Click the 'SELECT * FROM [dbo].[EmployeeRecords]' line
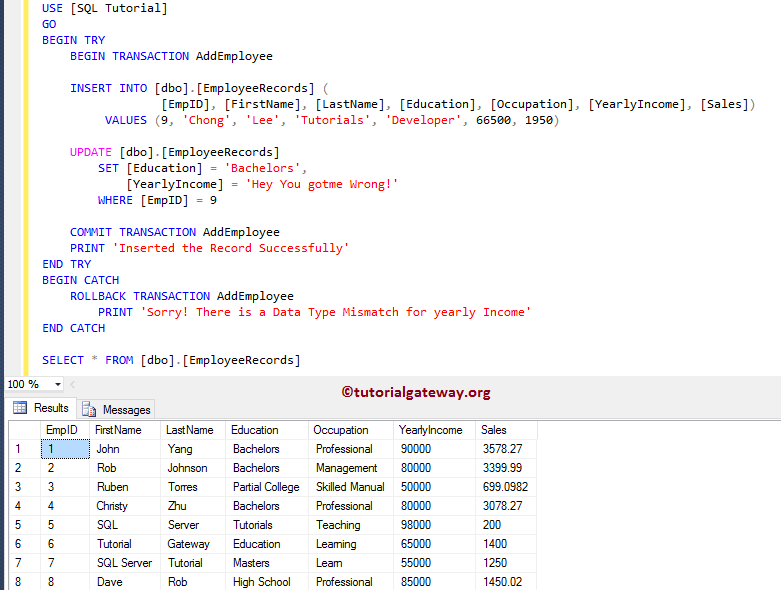 [171, 360]
